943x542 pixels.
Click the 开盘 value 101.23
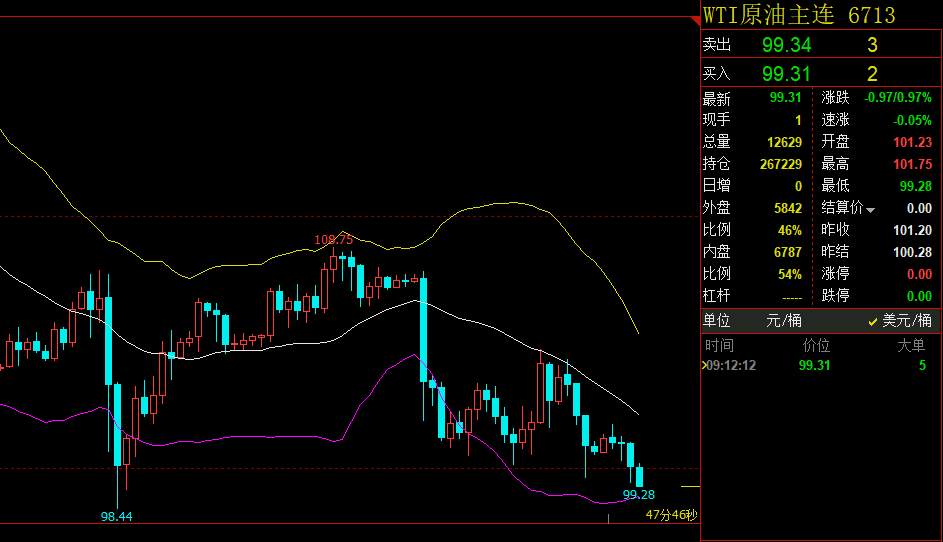click(912, 143)
